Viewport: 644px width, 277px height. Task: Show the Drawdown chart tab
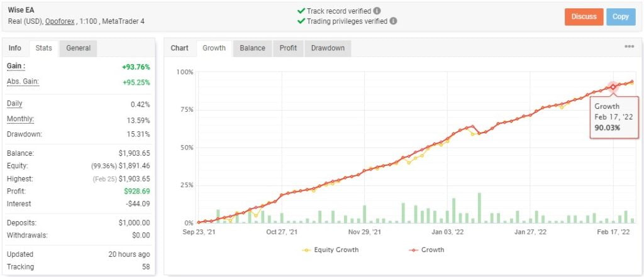[328, 48]
